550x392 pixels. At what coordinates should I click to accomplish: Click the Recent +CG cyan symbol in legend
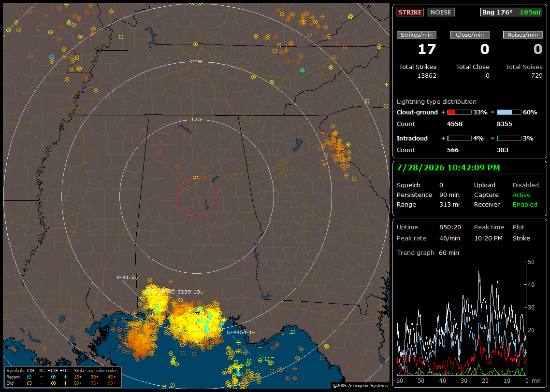[x=53, y=377]
